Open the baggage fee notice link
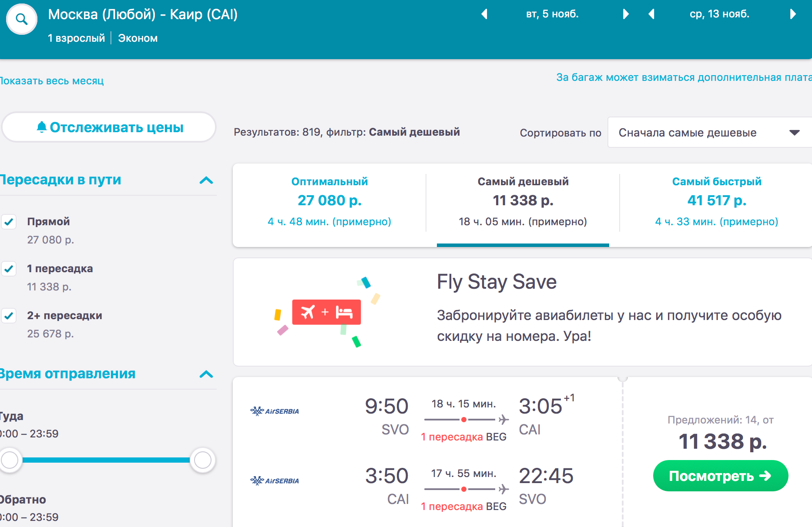The width and height of the screenshot is (812, 527). coord(684,77)
